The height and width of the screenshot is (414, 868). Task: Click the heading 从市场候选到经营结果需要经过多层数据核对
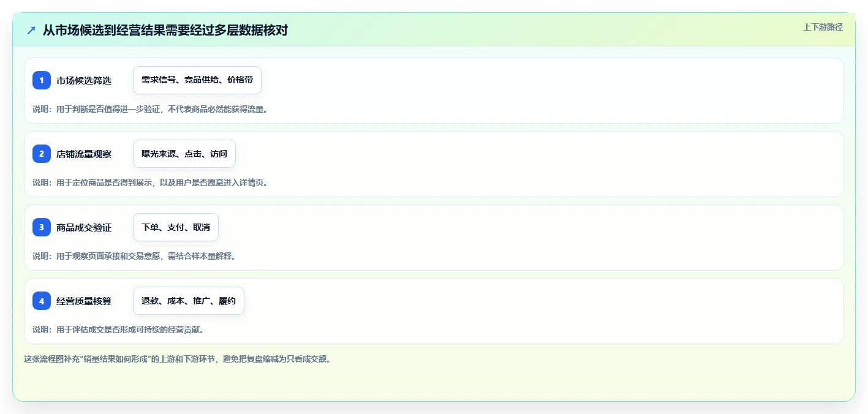tap(165, 30)
